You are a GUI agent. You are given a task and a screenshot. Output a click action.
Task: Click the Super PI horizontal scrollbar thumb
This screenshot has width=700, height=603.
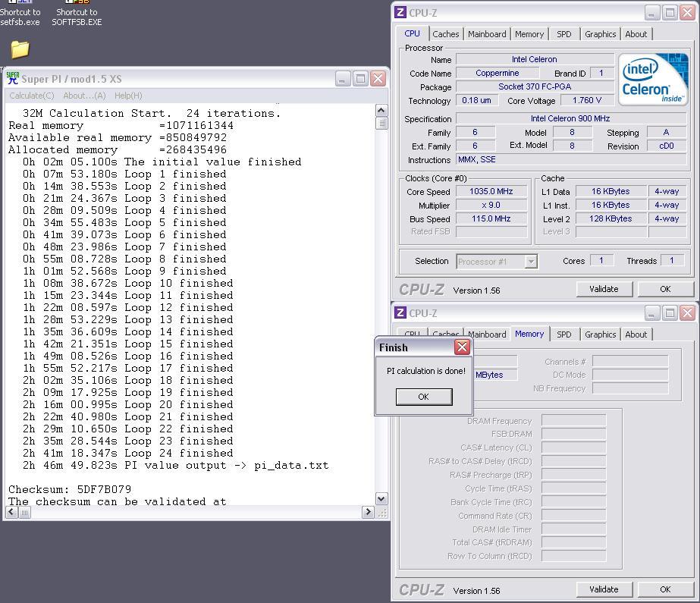tap(24, 513)
